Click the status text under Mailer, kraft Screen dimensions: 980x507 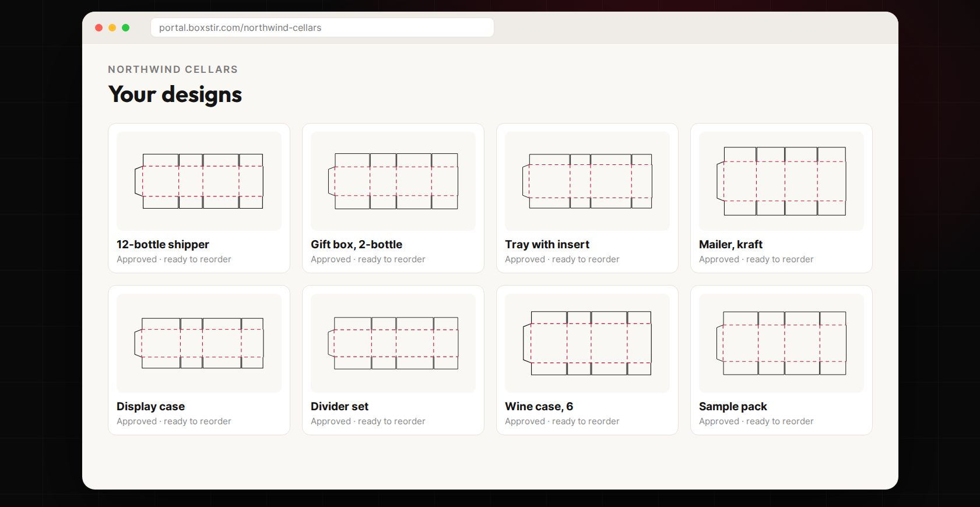pyautogui.click(x=756, y=259)
